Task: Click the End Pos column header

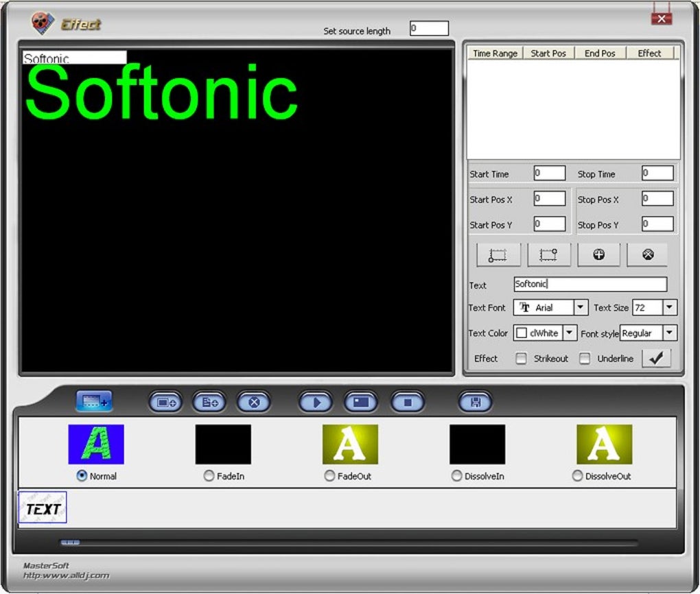Action: [600, 53]
